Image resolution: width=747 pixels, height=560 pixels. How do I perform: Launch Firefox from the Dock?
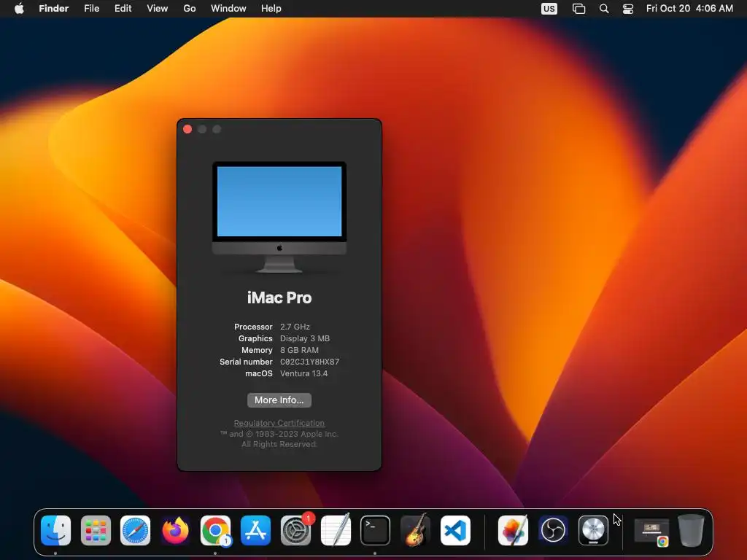click(175, 530)
